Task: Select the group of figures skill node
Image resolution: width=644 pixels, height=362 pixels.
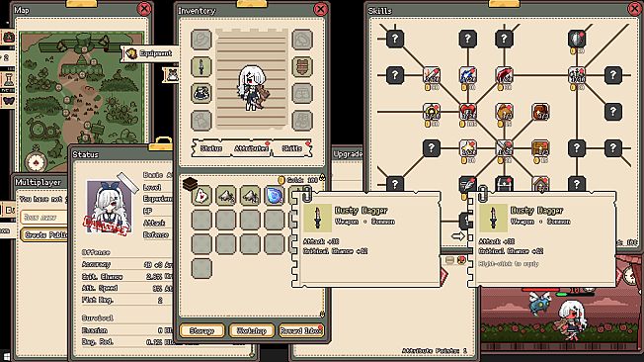Action: point(576,75)
